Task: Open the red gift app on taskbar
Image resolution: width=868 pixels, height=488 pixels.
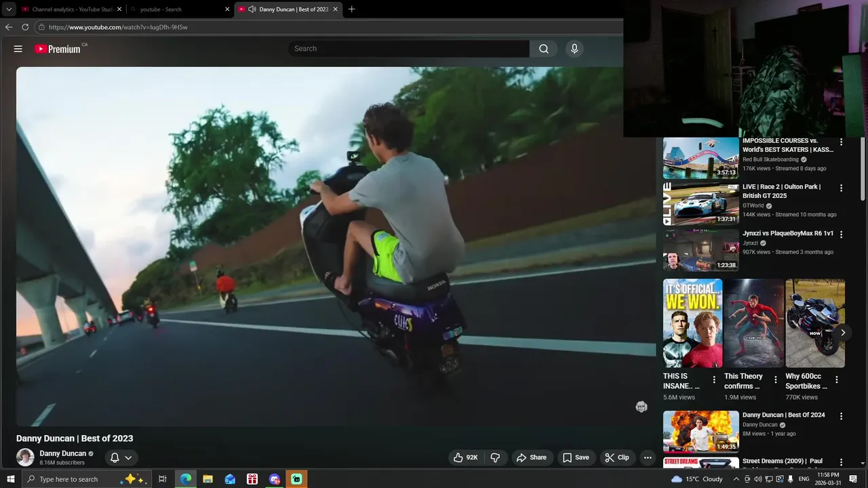Action: pyautogui.click(x=252, y=479)
